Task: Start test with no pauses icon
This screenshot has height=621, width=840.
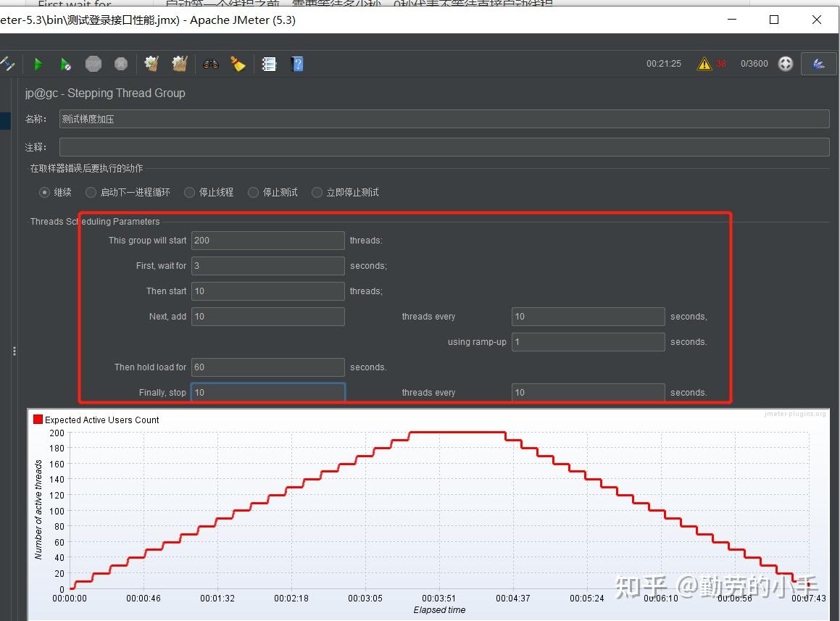Action: click(65, 64)
